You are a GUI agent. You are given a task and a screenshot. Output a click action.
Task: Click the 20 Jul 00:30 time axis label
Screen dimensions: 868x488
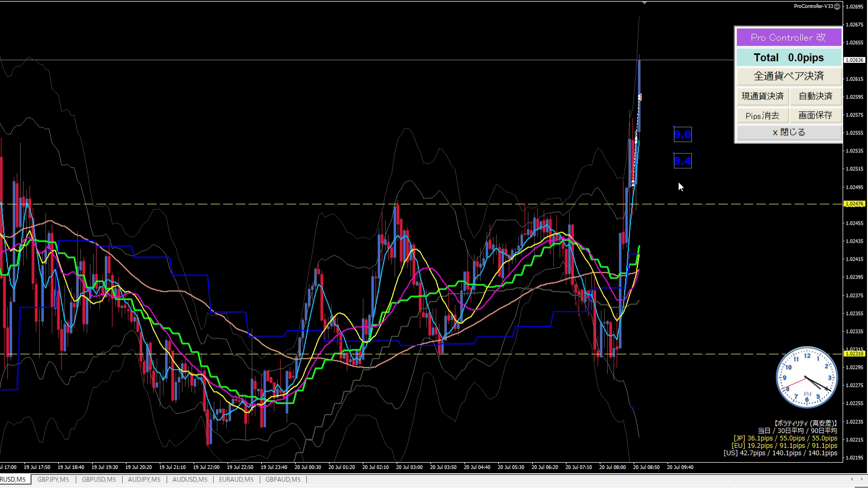(307, 467)
